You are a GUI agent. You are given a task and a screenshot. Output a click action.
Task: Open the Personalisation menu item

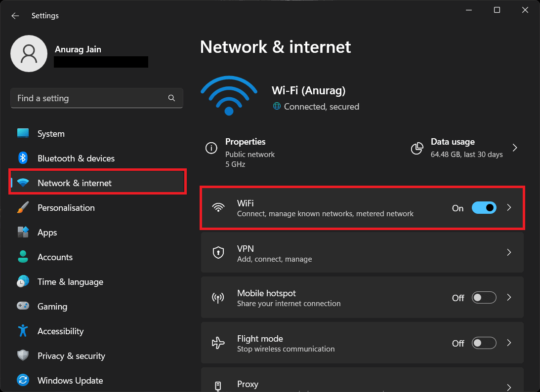(66, 208)
